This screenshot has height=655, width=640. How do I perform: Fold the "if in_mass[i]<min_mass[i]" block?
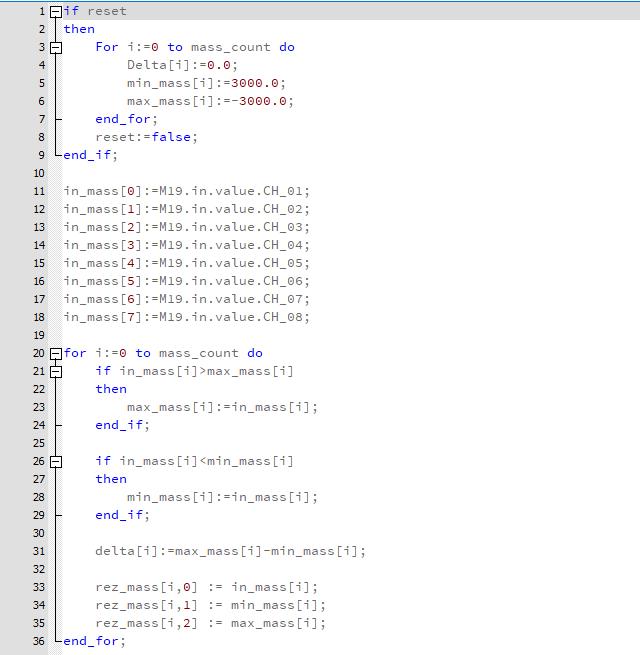pyautogui.click(x=56, y=461)
